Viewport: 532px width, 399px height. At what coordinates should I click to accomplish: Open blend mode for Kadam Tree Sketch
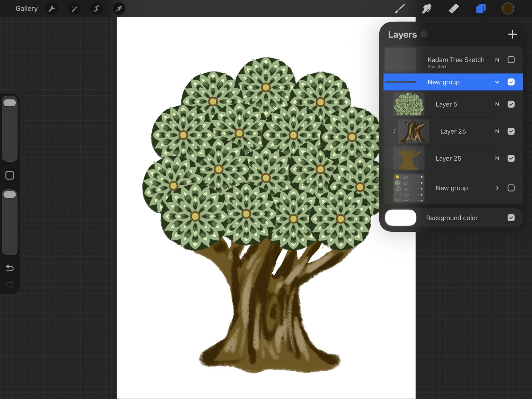(497, 60)
